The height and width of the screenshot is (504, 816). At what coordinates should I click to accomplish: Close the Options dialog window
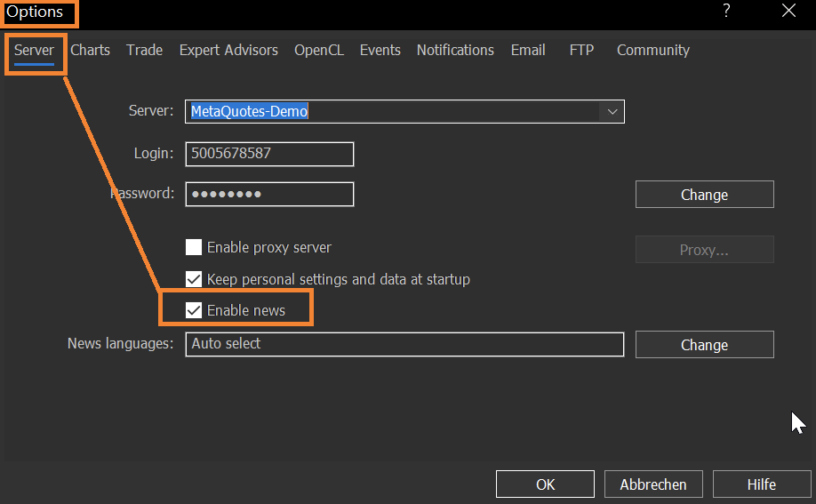(788, 11)
